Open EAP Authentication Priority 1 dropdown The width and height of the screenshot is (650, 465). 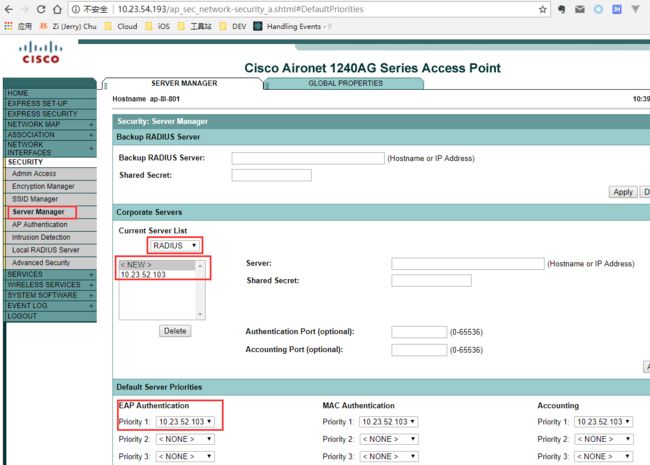pyautogui.click(x=185, y=422)
